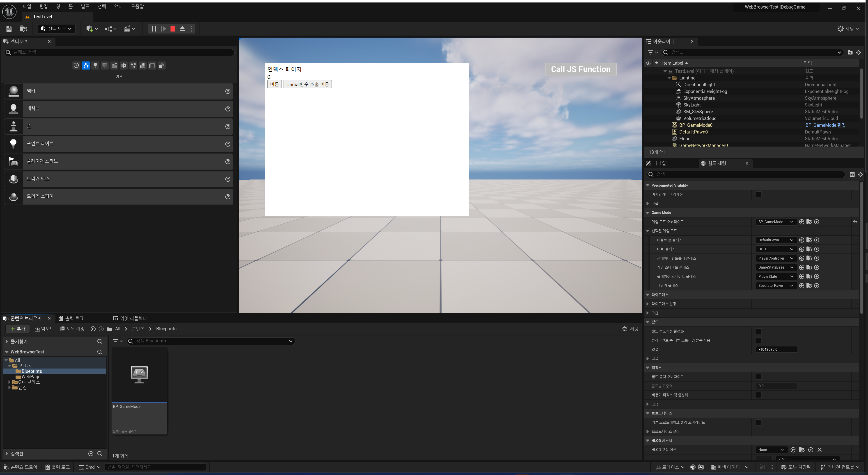Viewport: 868px width, 475px height.
Task: Open the HUD class dropdown
Action: click(x=775, y=249)
